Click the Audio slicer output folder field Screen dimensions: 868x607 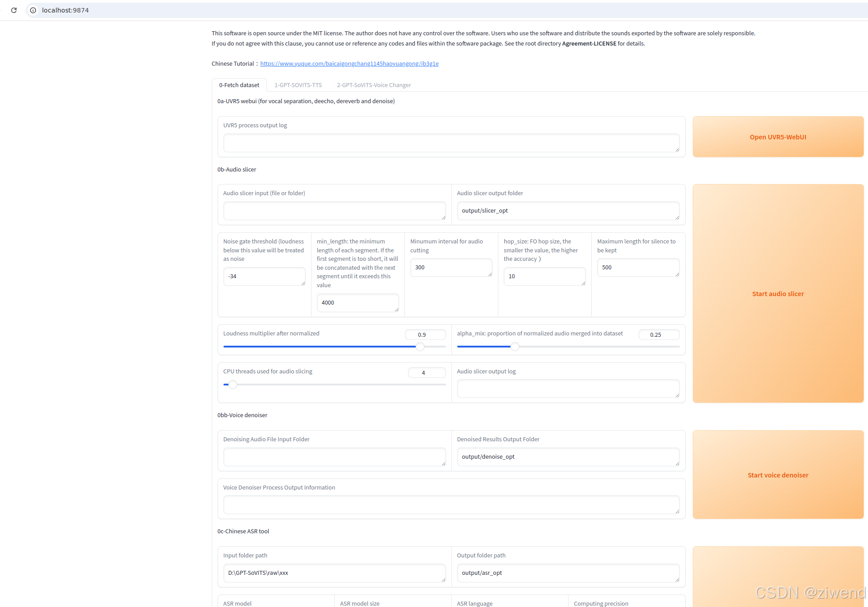[x=568, y=211]
